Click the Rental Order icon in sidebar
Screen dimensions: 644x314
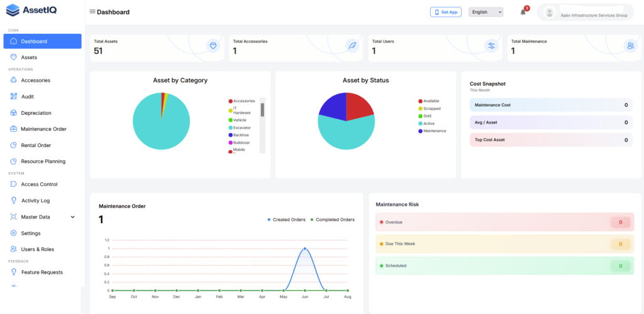[x=14, y=145]
